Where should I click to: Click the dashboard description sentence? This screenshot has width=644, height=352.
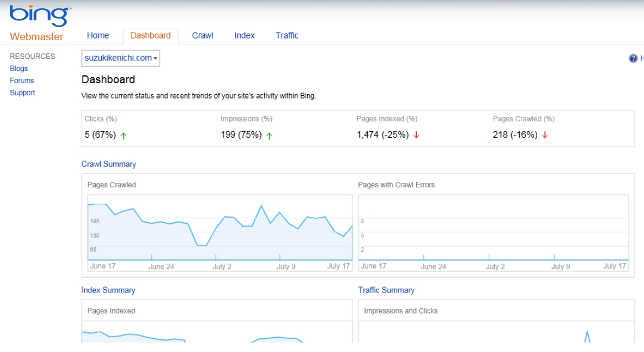pos(198,96)
